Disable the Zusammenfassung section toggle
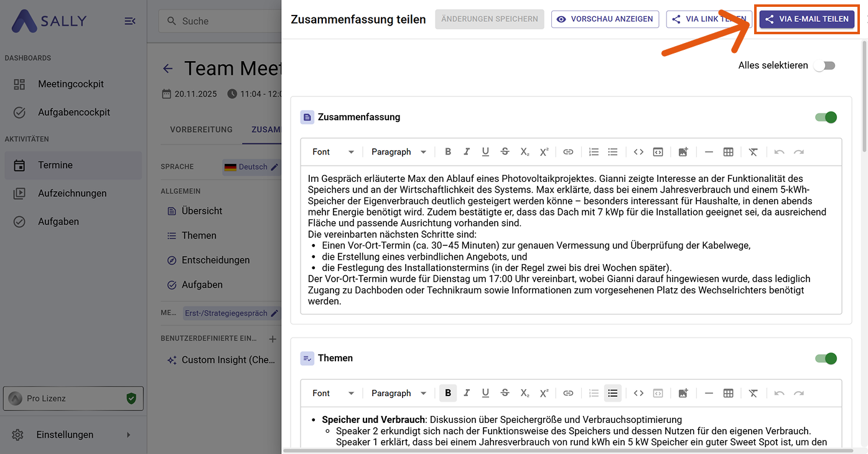This screenshot has height=454, width=868. point(826,117)
